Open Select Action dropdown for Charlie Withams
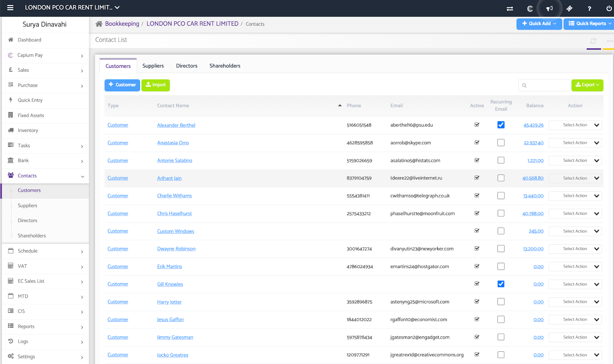Viewport: 614px width, 364px height. pos(575,196)
